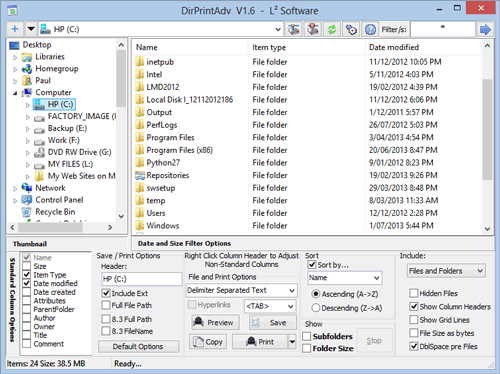Select the Work (F:) drive in tree
Image resolution: width=500 pixels, height=374 pixels.
(64, 140)
